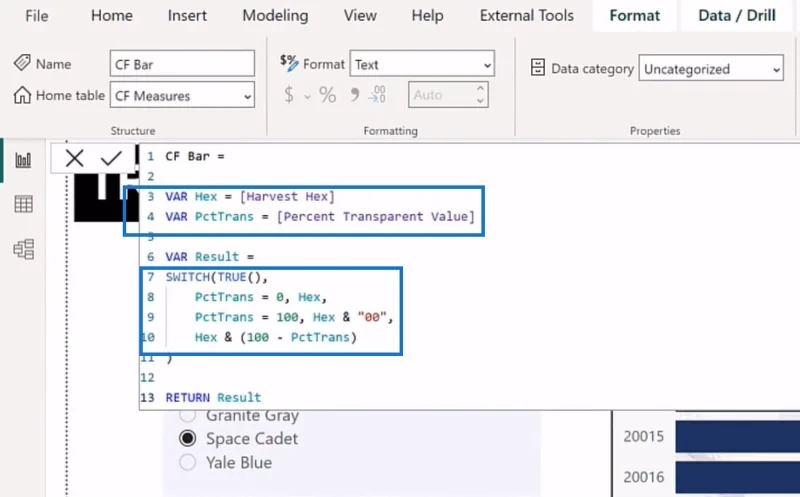Open the Format Text dropdown
The image size is (800, 497).
point(422,64)
